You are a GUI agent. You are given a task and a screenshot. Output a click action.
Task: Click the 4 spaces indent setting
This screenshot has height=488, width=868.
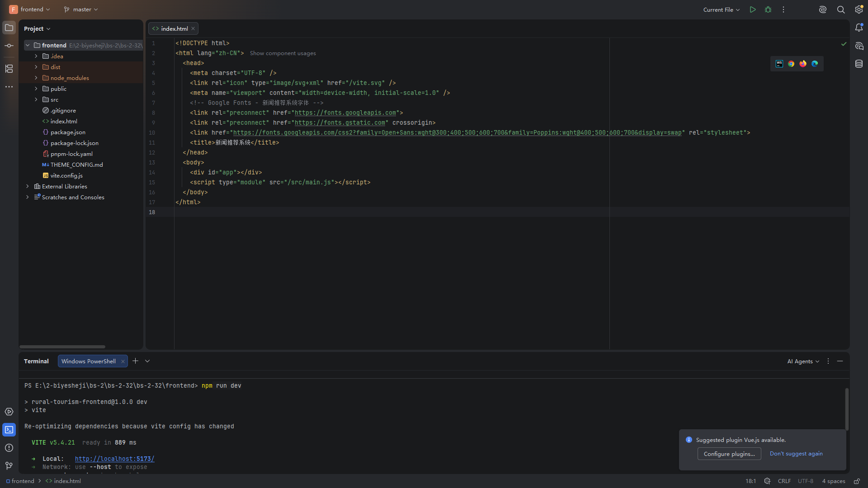point(834,481)
